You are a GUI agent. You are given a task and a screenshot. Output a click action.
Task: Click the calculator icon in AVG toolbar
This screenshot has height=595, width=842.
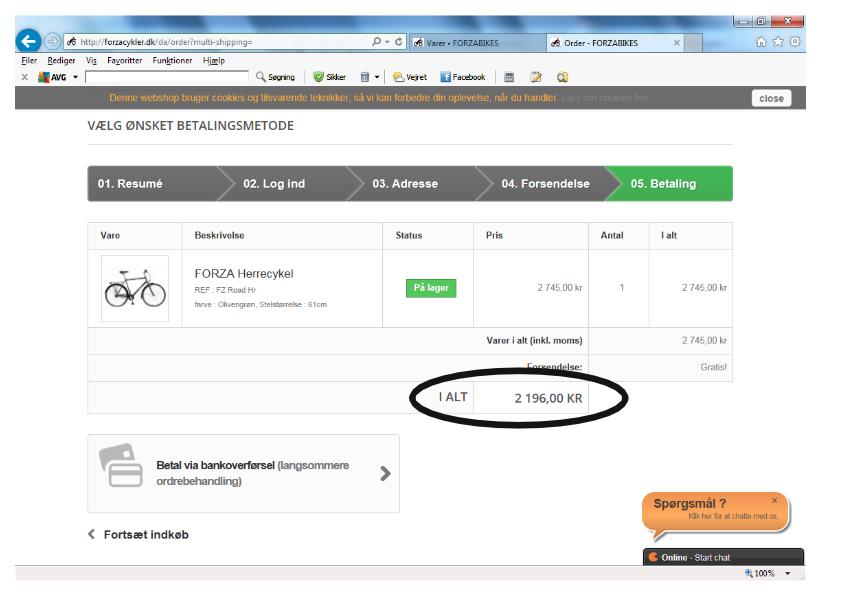509,77
